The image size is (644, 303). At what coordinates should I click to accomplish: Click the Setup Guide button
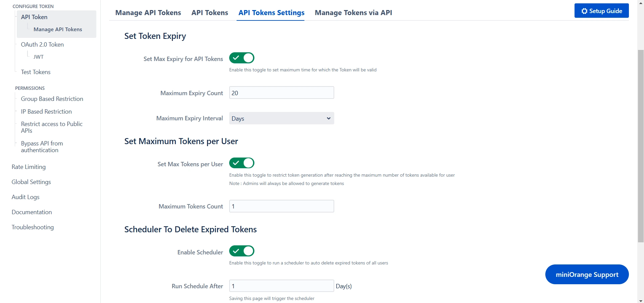601,10
